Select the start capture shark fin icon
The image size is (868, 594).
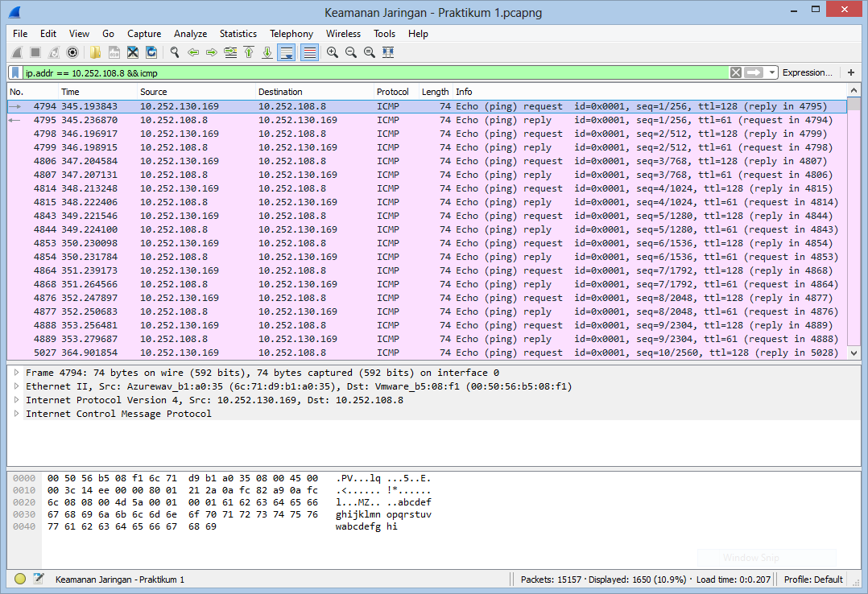pos(17,52)
